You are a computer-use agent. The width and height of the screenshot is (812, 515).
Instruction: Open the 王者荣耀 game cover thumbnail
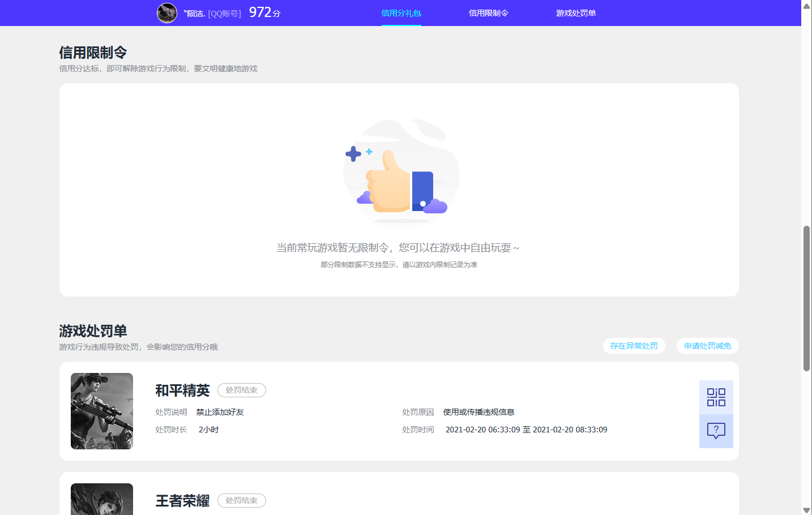(x=102, y=499)
